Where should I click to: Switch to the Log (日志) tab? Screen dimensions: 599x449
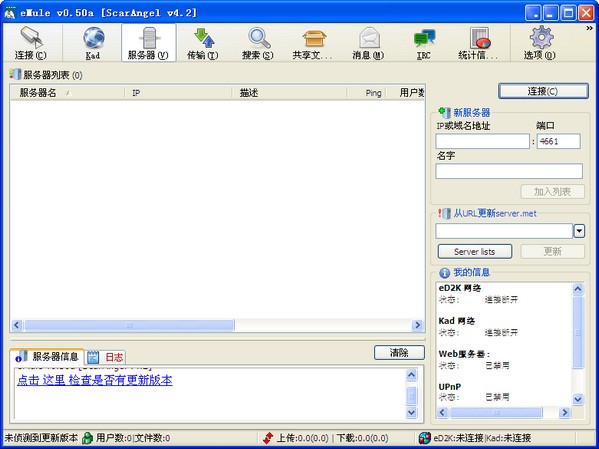click(x=105, y=357)
